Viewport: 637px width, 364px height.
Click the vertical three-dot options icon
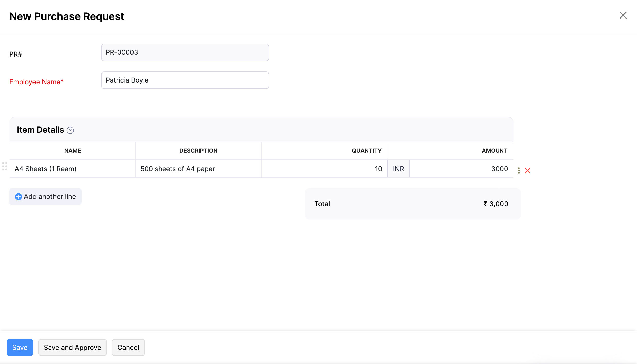[x=518, y=170]
